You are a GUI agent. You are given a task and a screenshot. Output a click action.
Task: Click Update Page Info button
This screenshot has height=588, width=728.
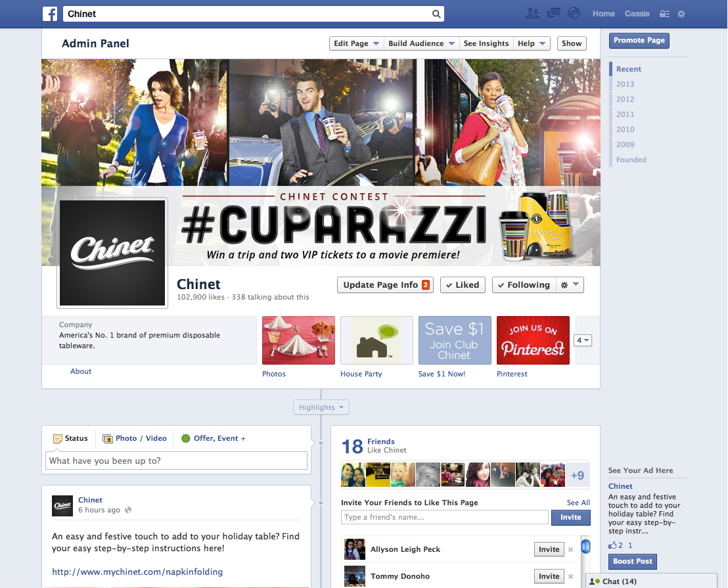point(386,285)
